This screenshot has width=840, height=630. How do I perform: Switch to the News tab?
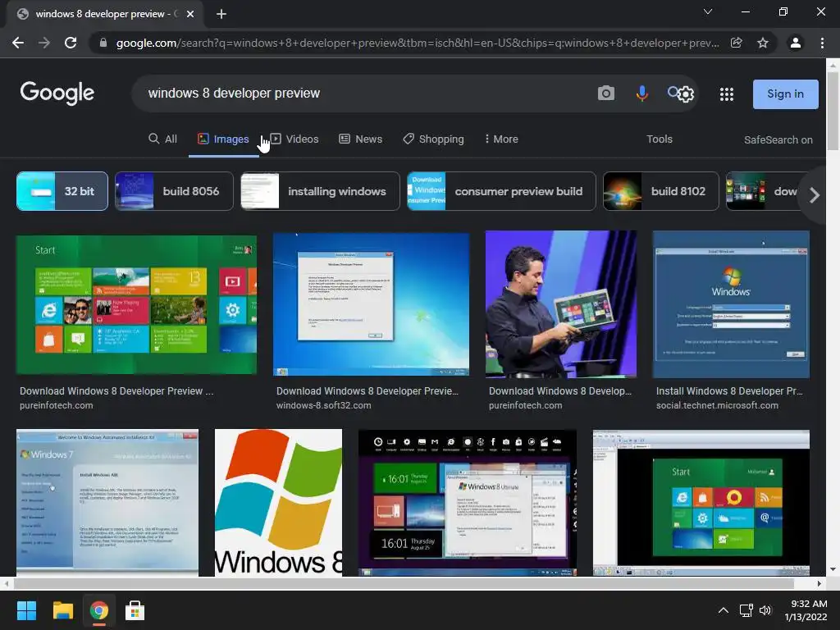coord(361,139)
